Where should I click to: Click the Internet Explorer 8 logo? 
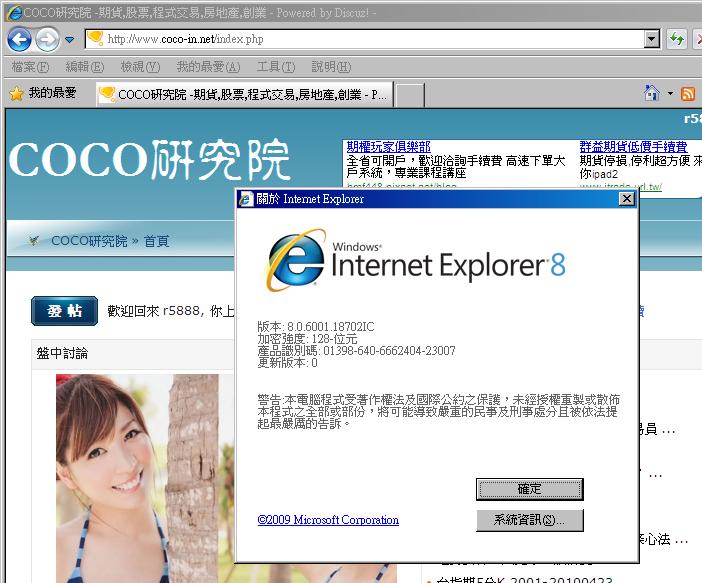[415, 261]
